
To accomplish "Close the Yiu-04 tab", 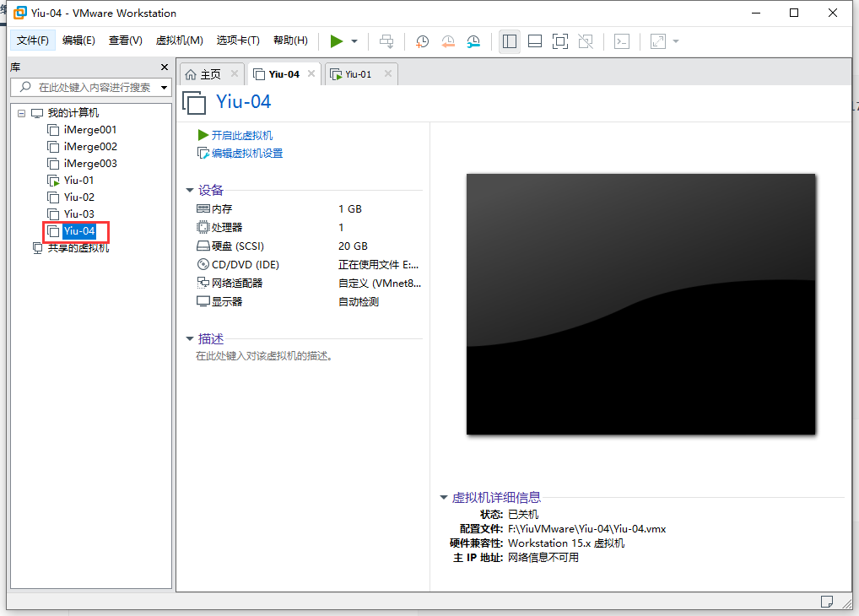I will (x=311, y=73).
